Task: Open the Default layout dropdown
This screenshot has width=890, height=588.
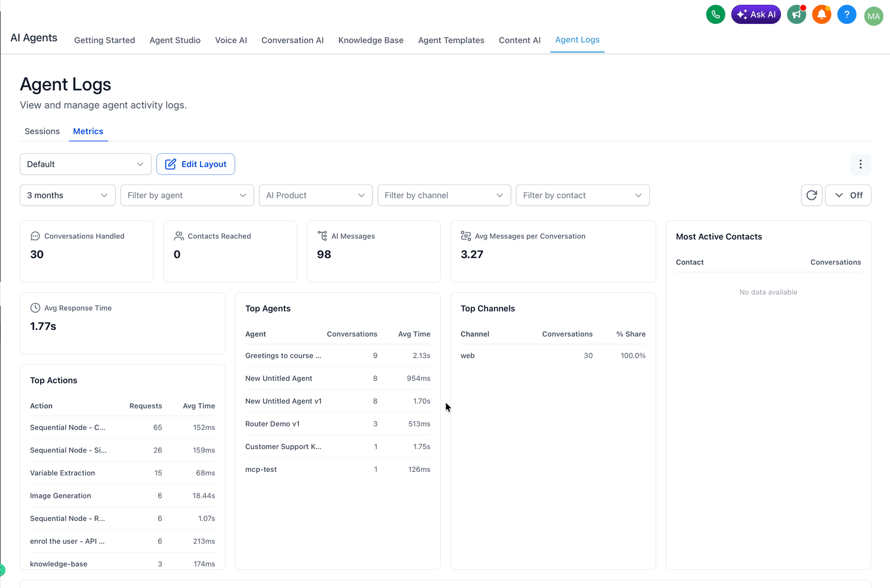Action: (x=85, y=164)
